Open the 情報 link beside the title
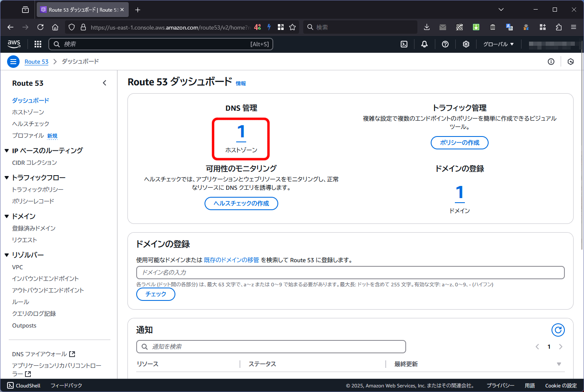This screenshot has height=392, width=584. (x=240, y=83)
